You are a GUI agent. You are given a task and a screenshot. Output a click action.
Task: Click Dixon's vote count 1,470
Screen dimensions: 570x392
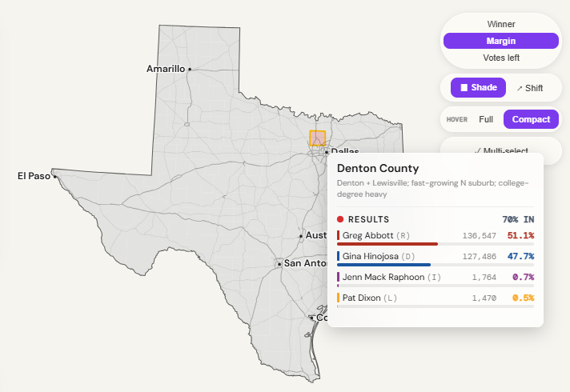click(x=484, y=298)
